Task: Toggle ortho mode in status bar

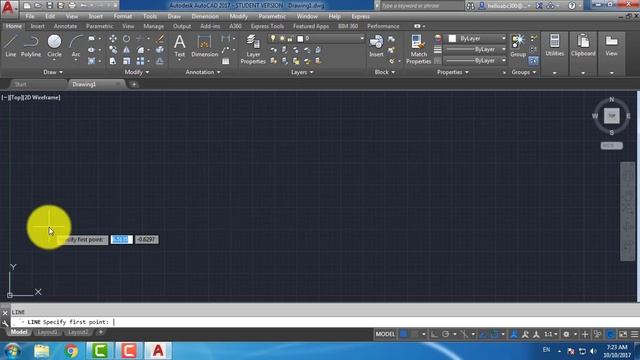Action: (434, 334)
